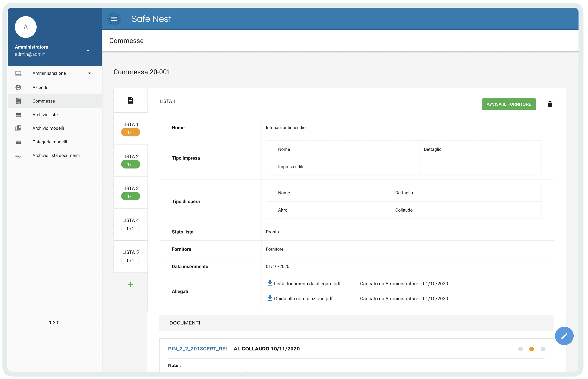Click the 'Fornitore 1' value
This screenshot has width=588, height=379.
(276, 249)
